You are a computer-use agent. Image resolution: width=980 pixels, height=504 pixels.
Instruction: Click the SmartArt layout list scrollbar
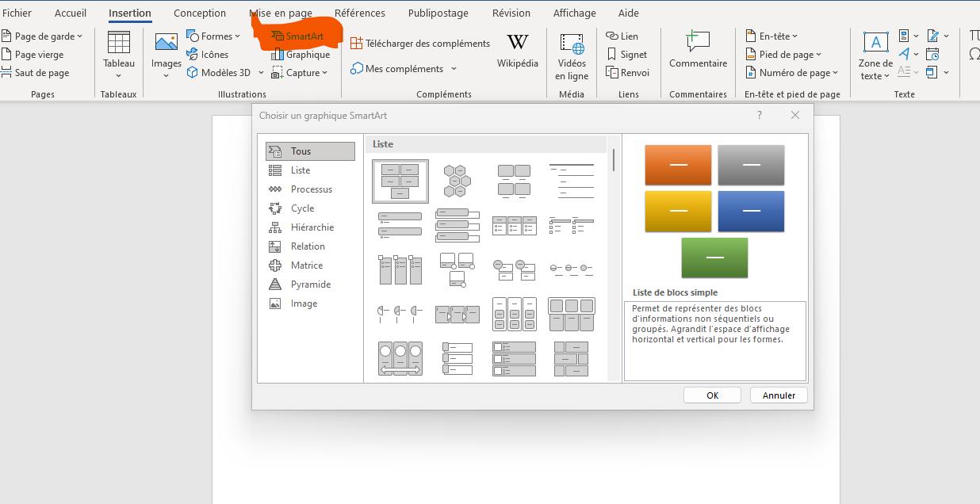pos(613,160)
